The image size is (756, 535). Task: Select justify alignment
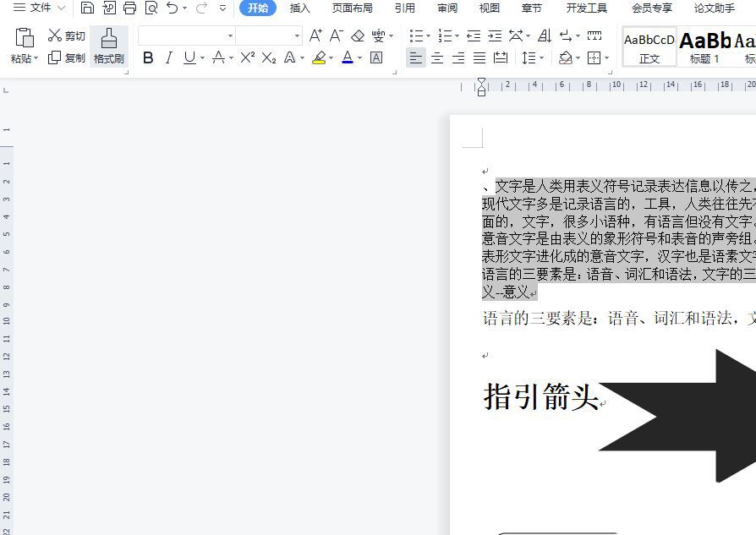tap(479, 57)
